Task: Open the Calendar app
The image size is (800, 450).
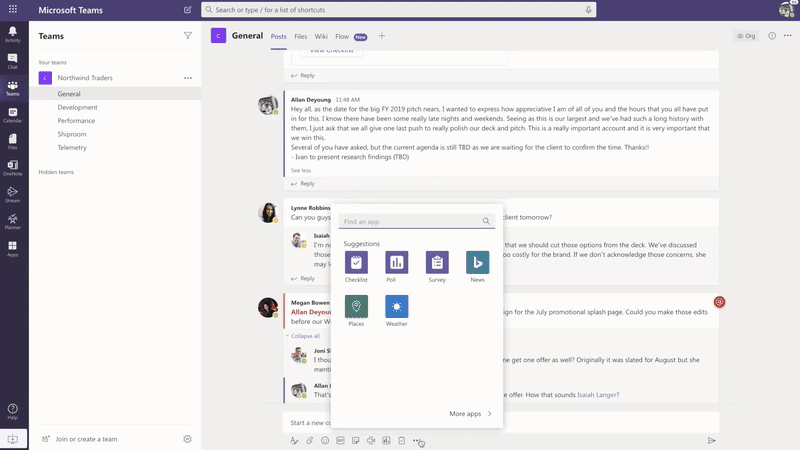Action: 13,115
